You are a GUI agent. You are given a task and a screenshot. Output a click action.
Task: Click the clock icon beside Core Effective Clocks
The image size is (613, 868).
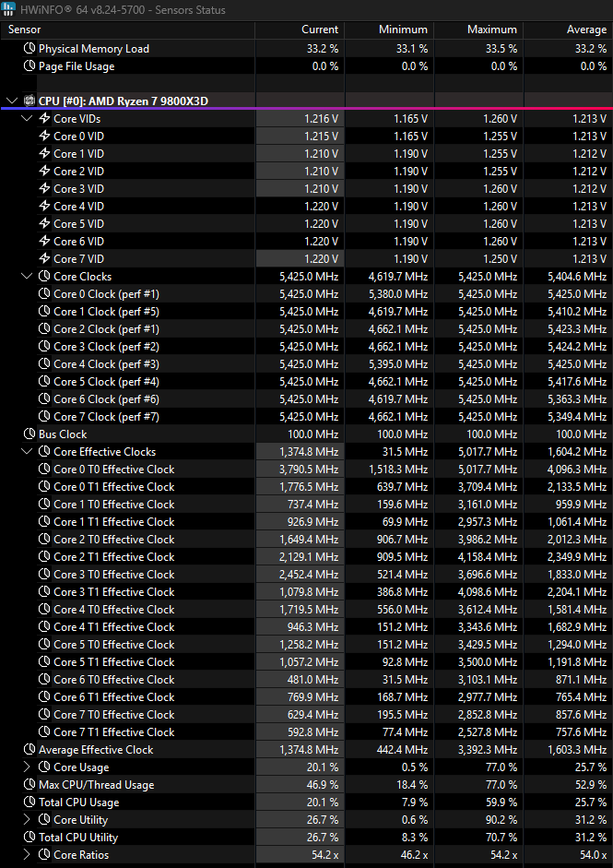[44, 452]
